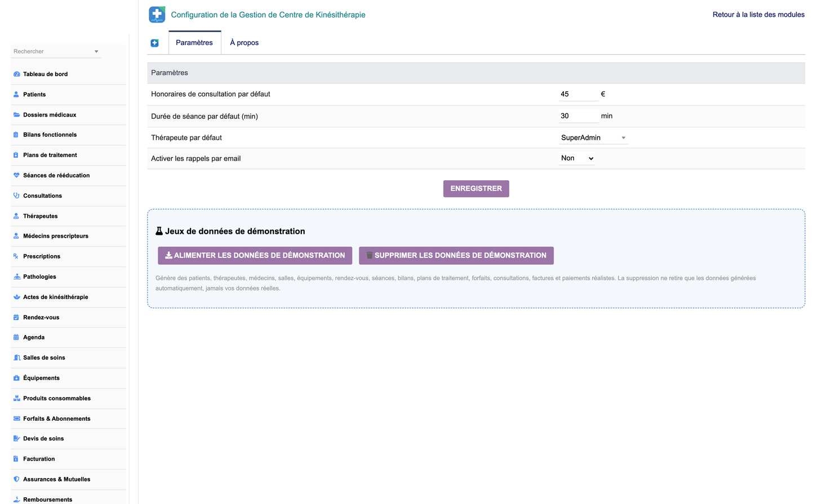814x504 pixels.
Task: Click the Rendez-vous menu label
Action: pyautogui.click(x=41, y=318)
